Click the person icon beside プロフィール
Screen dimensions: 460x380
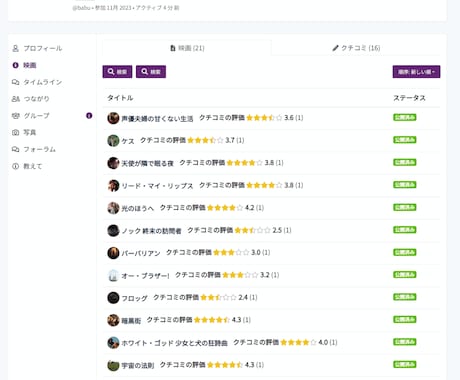tap(16, 48)
